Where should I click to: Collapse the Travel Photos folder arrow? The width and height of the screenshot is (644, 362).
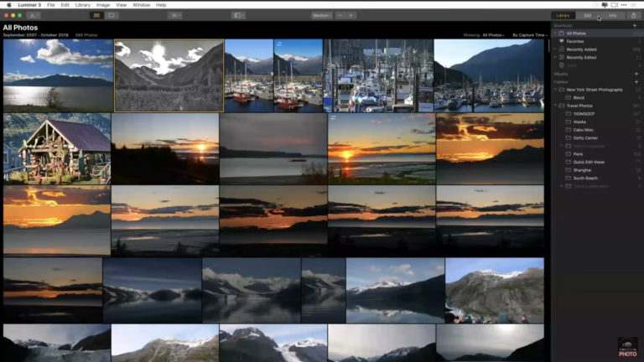555,106
